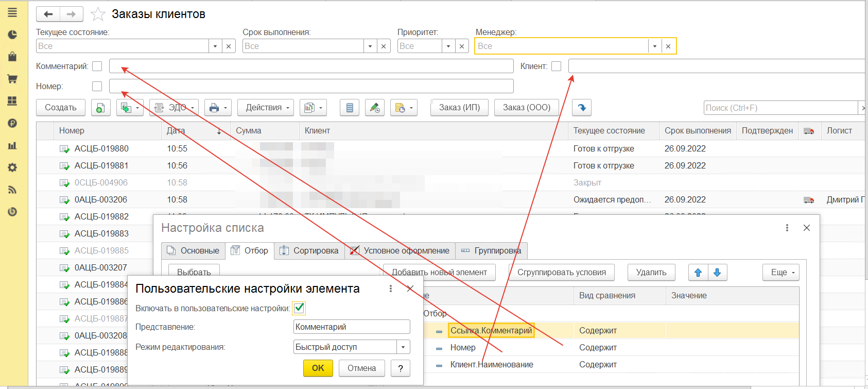Open the Текущее состояние dropdown list

click(x=215, y=46)
